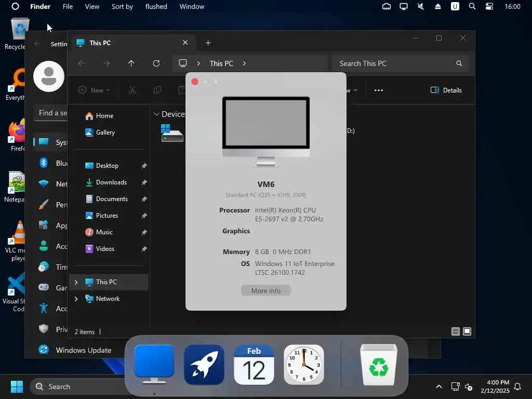
Task: Click the More Info button
Action: click(x=266, y=291)
